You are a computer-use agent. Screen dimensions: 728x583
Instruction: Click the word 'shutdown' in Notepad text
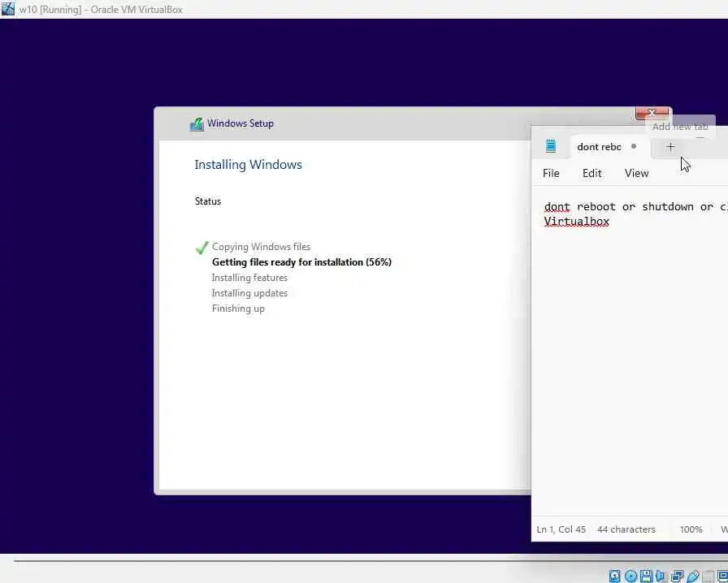[668, 206]
